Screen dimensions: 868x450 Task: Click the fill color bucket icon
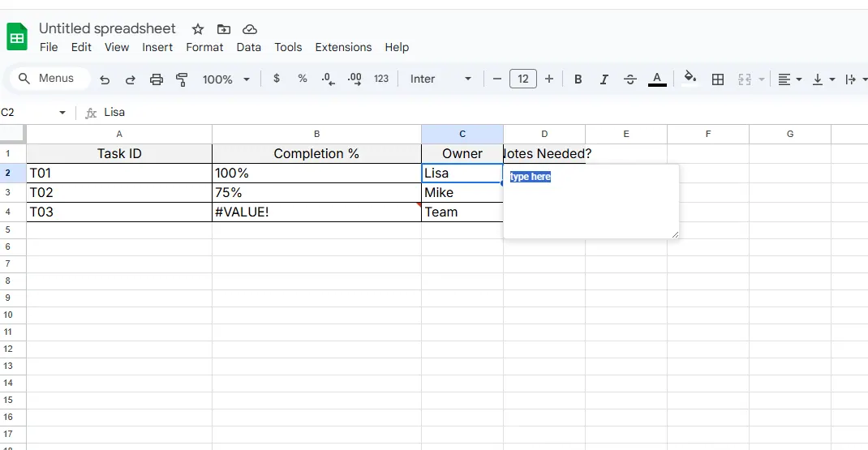click(690, 79)
